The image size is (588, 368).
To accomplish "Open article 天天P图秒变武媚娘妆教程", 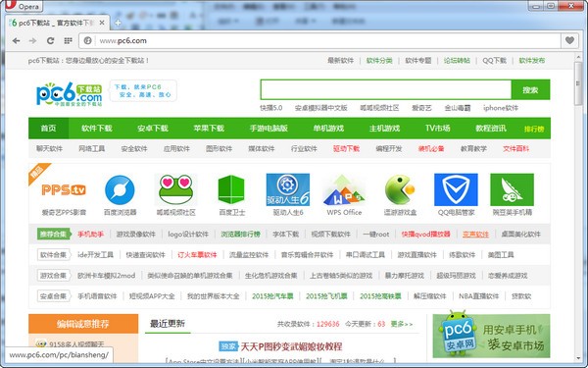I will tap(291, 346).
